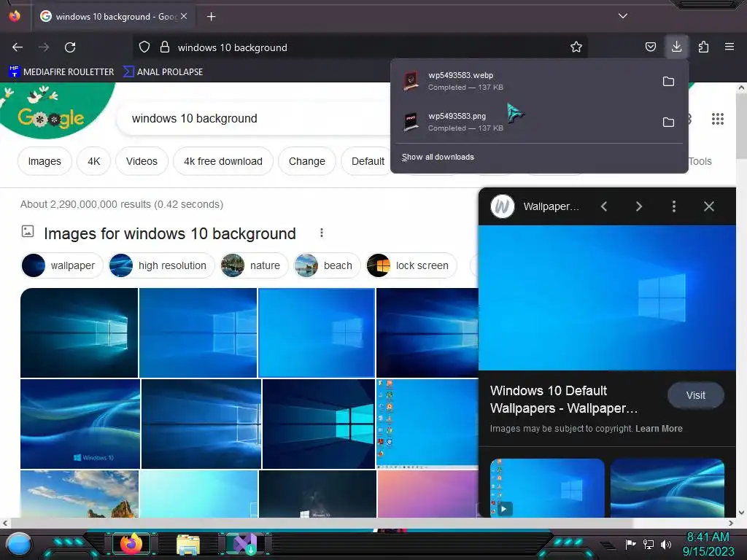Open the network tray icon
Screen dimensions: 747x560
coord(649,544)
